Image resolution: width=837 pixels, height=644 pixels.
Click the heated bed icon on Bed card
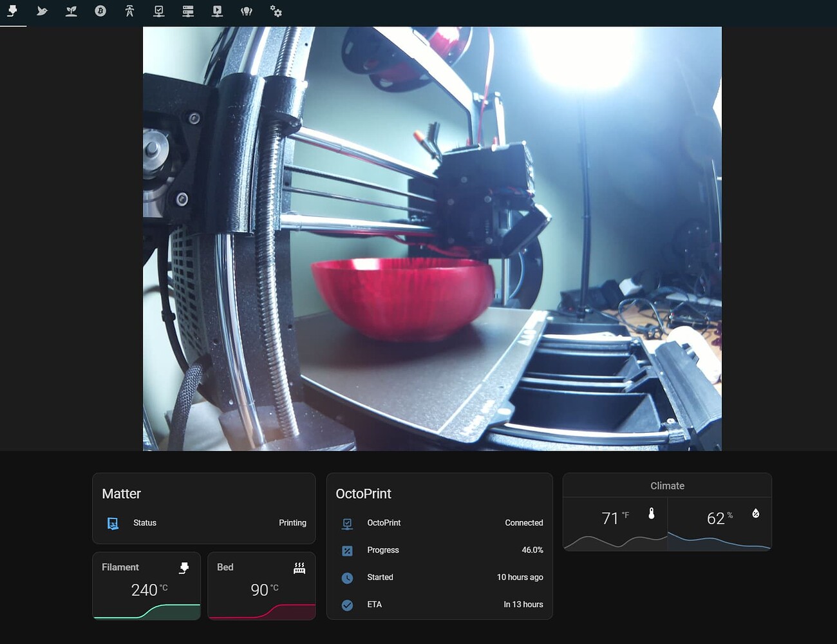coord(299,567)
